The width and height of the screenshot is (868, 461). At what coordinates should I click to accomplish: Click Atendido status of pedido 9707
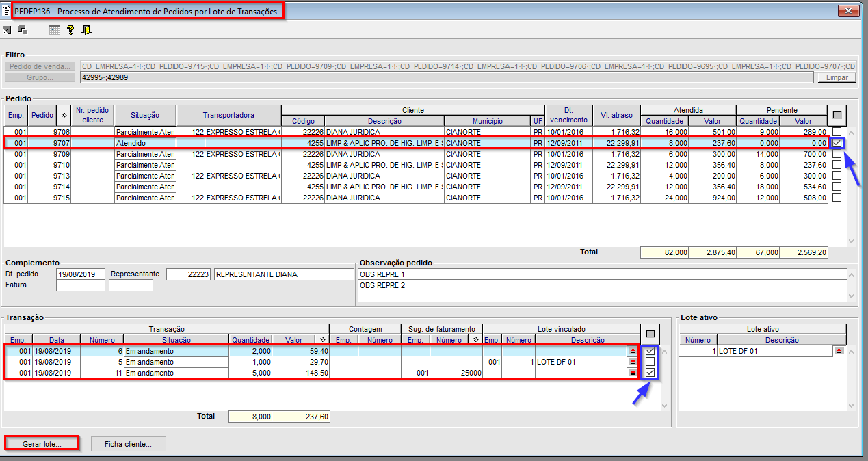point(145,143)
